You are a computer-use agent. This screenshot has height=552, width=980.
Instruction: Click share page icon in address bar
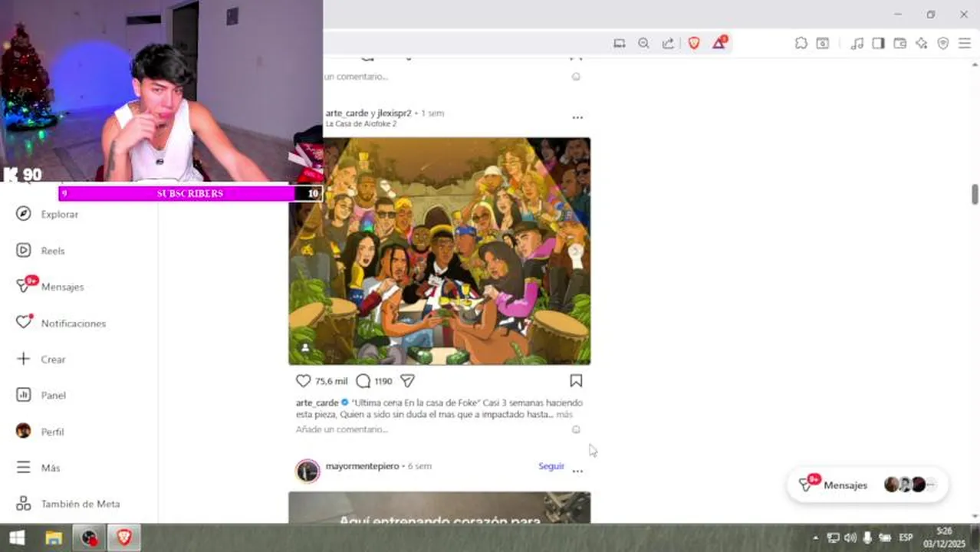668,44
